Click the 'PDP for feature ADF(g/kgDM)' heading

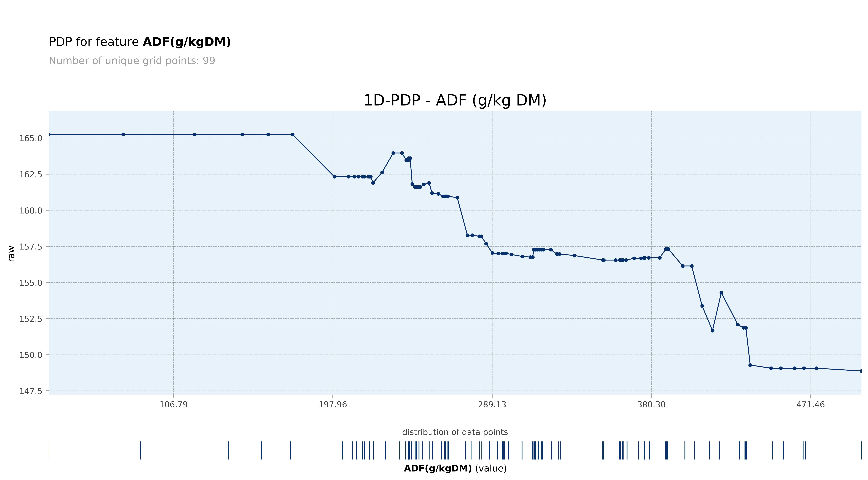coord(140,42)
